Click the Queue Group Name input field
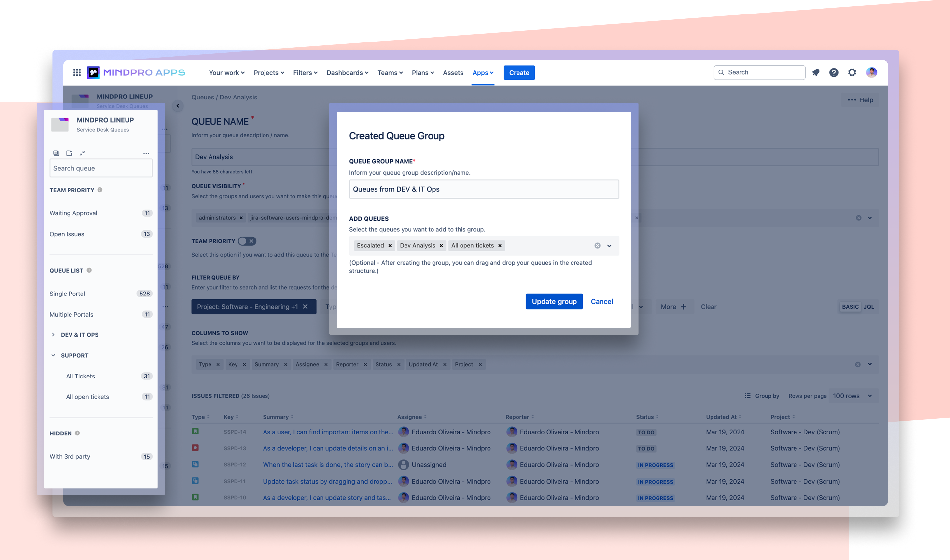This screenshot has width=950, height=560. (484, 189)
